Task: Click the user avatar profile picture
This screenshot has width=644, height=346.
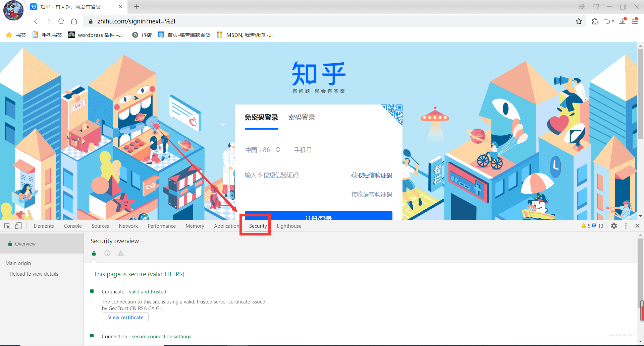Action: click(x=13, y=10)
